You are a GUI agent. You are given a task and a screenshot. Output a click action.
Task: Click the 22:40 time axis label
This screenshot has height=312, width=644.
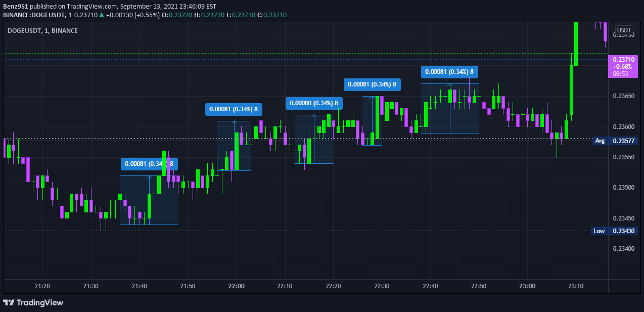pos(430,286)
